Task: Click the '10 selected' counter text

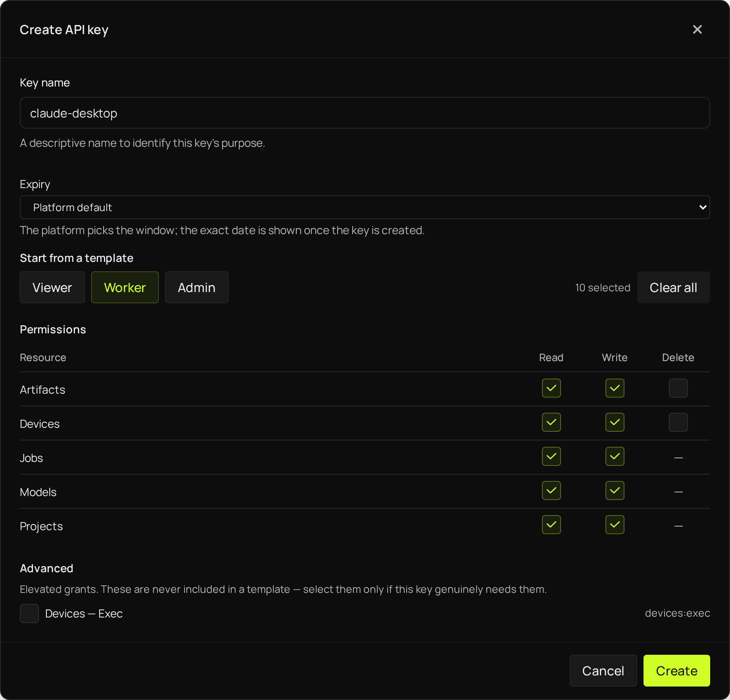Action: pos(603,288)
